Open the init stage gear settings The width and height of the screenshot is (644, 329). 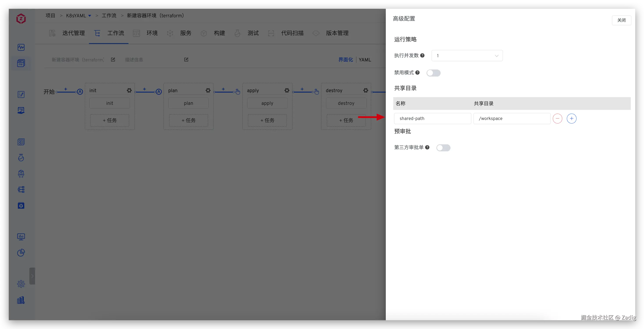(x=129, y=90)
